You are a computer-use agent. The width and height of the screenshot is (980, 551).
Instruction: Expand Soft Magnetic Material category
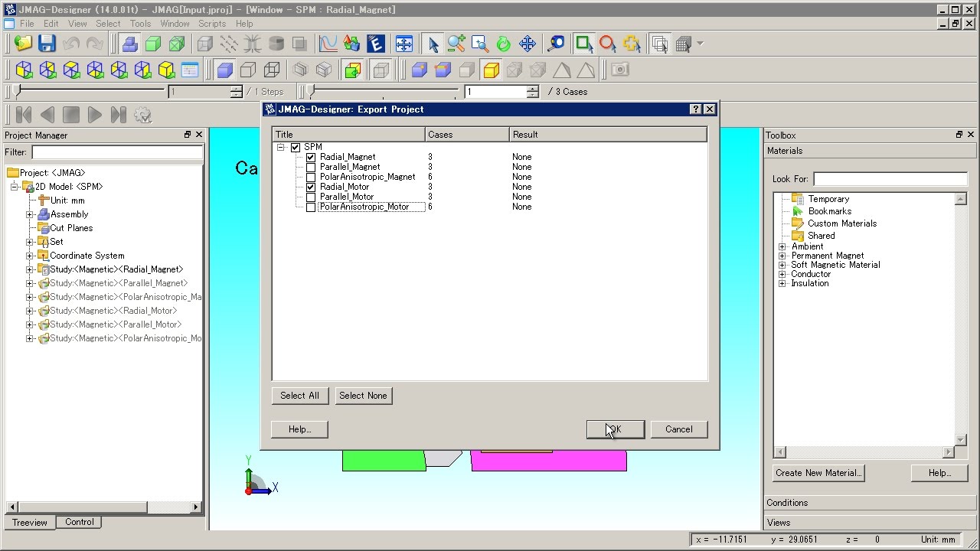click(x=782, y=265)
